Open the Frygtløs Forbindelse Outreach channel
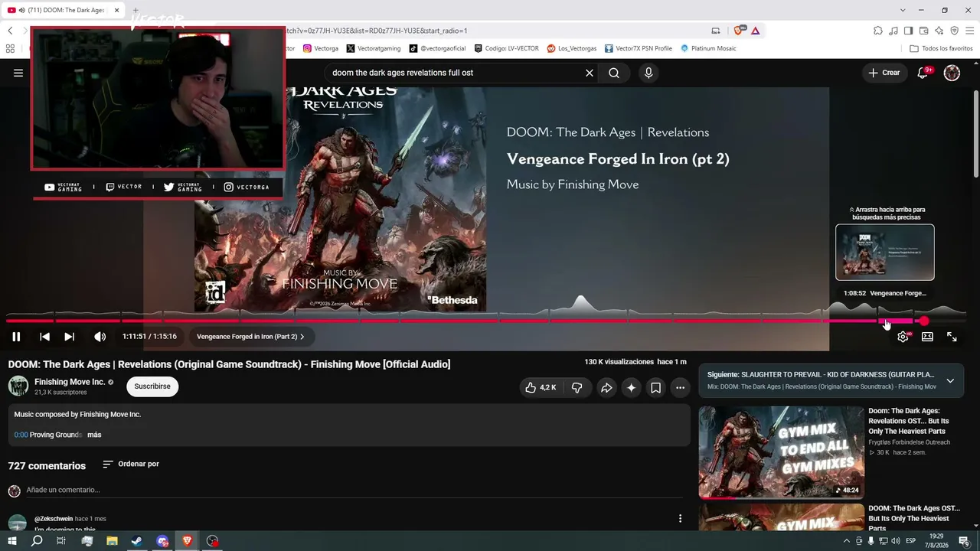 pyautogui.click(x=909, y=442)
